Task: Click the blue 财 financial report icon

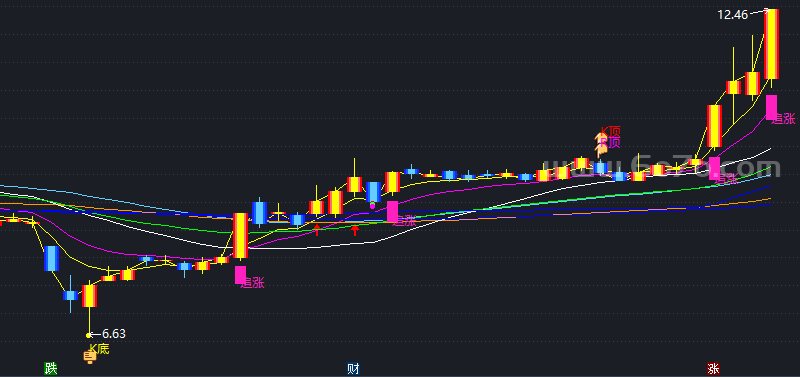Action: coord(353,368)
